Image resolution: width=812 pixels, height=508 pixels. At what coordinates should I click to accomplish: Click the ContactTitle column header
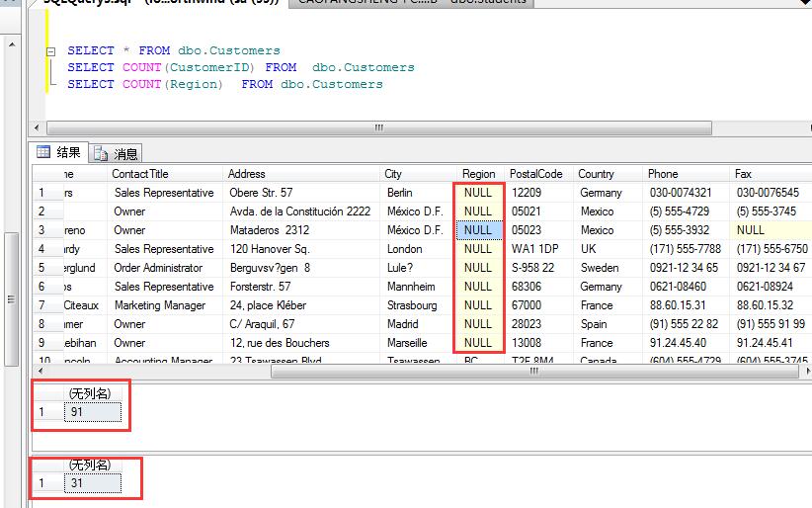point(140,174)
